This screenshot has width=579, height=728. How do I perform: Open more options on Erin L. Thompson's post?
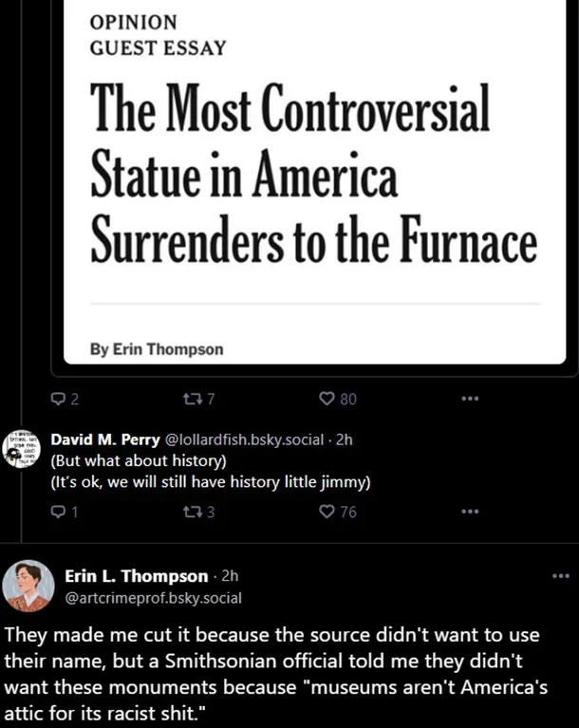560,576
